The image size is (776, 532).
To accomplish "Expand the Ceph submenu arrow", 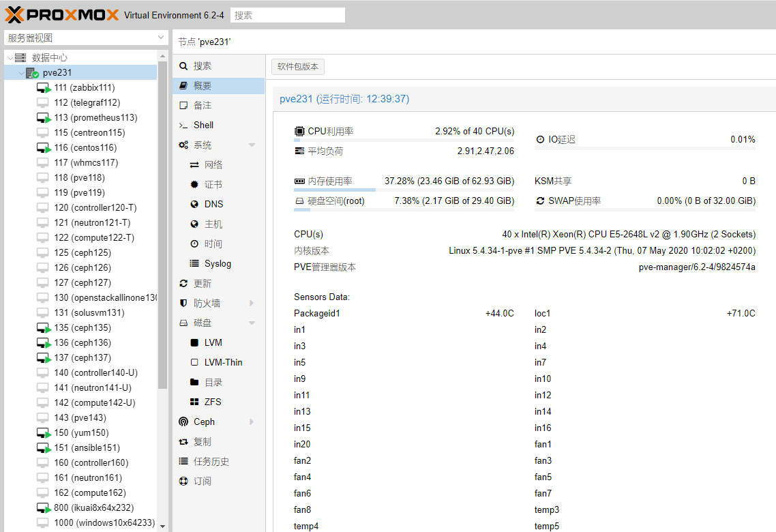I will point(252,422).
